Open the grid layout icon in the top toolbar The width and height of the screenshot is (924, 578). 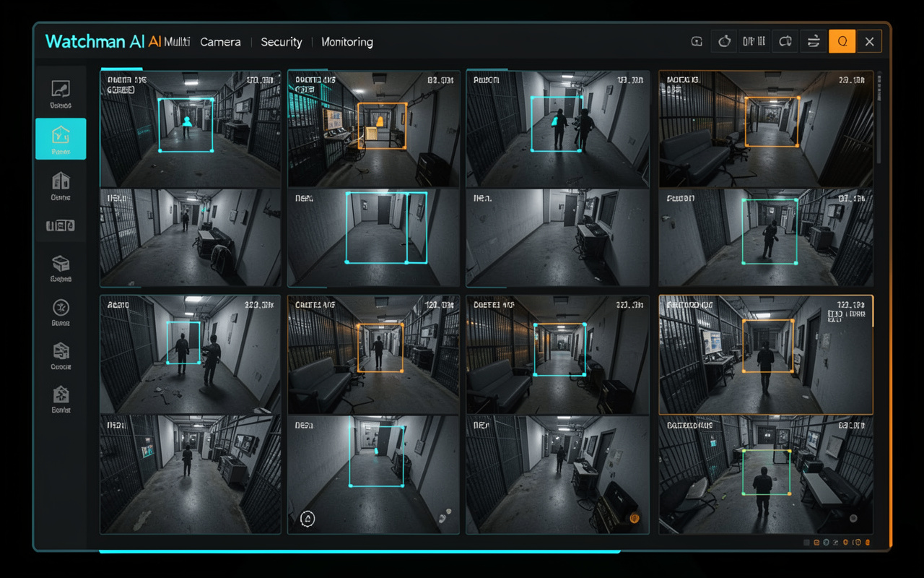point(754,42)
